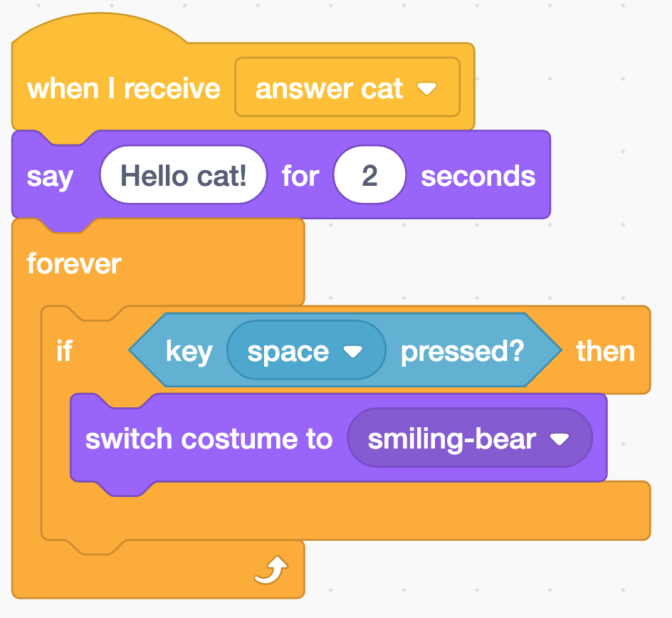This screenshot has width=672, height=618.
Task: Expand the "space" key dropdown
Action: coord(305,351)
